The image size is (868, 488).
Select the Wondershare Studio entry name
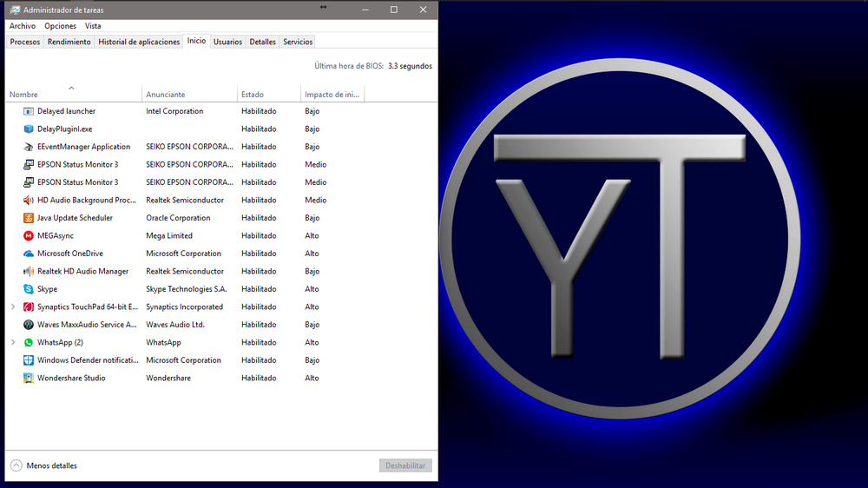coord(71,378)
